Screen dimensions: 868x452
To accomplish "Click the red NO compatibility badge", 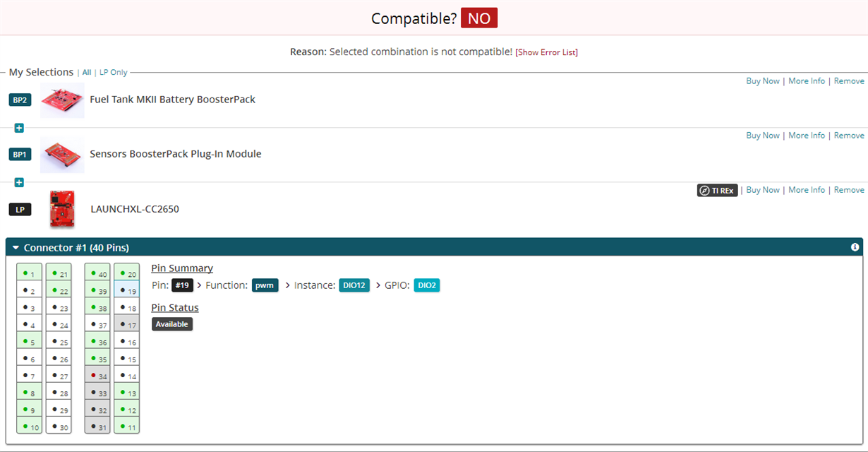I will point(479,18).
